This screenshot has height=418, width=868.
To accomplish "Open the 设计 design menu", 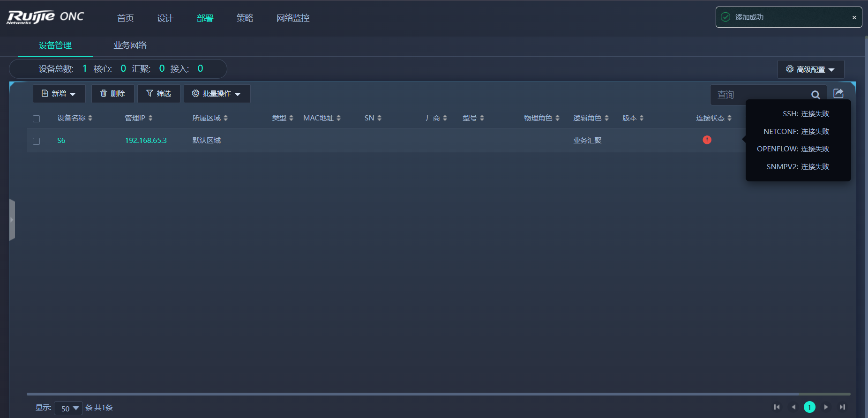I will coord(165,18).
